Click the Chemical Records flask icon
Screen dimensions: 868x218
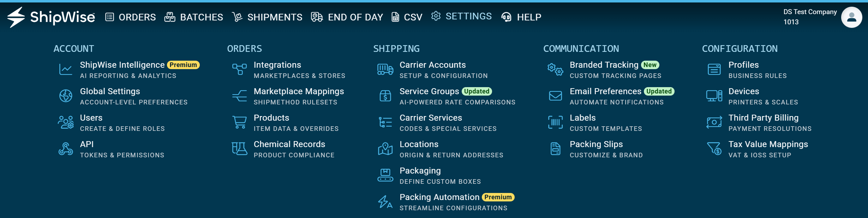pyautogui.click(x=239, y=149)
